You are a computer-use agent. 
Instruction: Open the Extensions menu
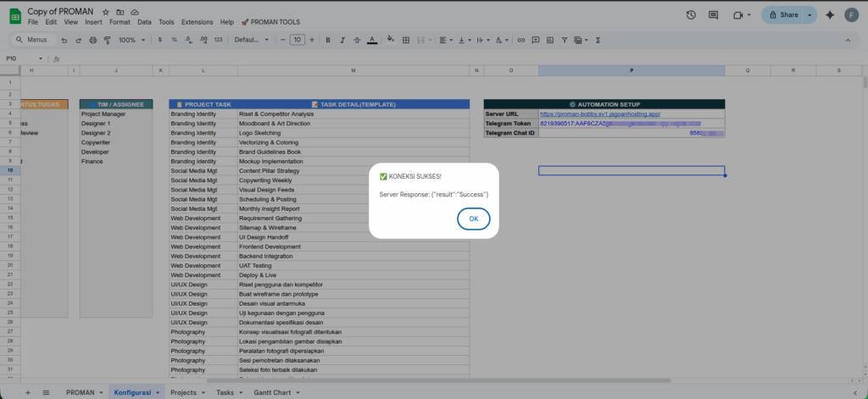click(x=197, y=22)
